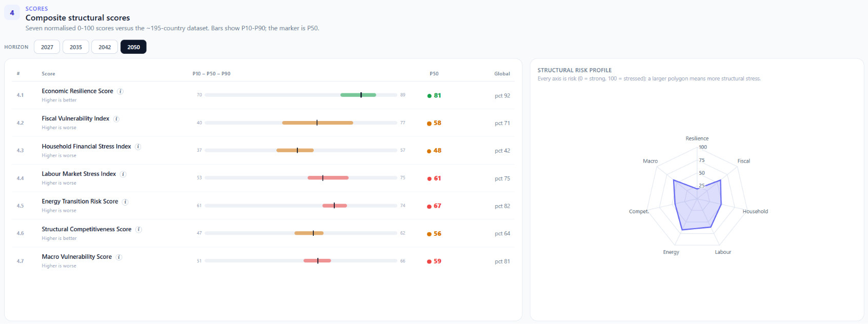This screenshot has height=324, width=868.
Task: Show info for Household Financial Stress Index
Action: click(138, 147)
